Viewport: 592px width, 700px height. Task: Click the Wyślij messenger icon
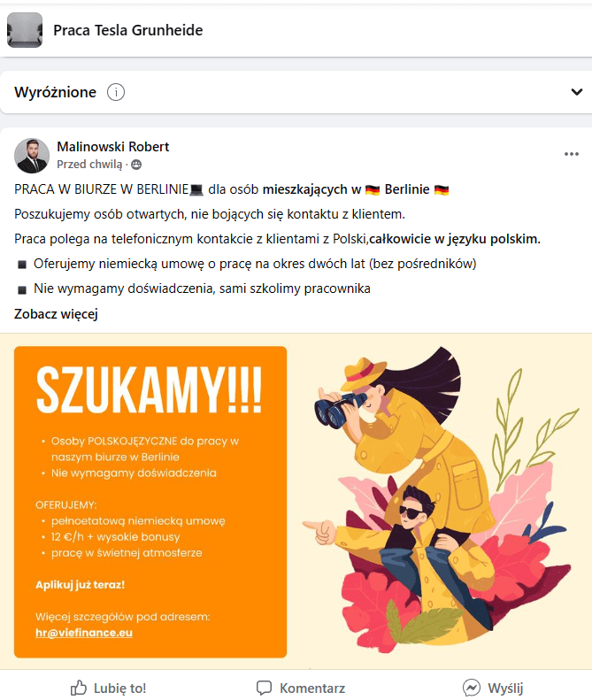[x=472, y=688]
